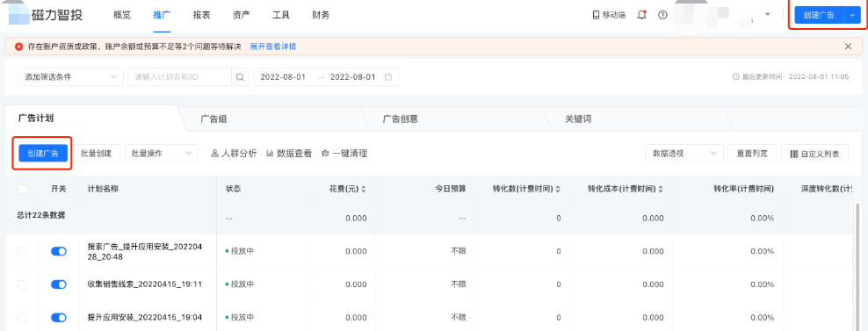Image resolution: width=868 pixels, height=331 pixels.
Task: Click the 批量创建 button
Action: click(x=97, y=154)
